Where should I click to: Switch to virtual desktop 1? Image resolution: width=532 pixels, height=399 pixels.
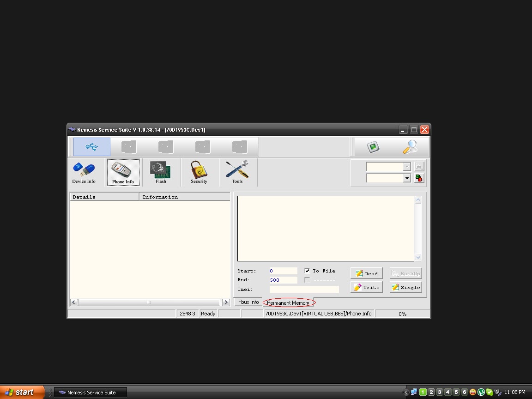click(423, 392)
